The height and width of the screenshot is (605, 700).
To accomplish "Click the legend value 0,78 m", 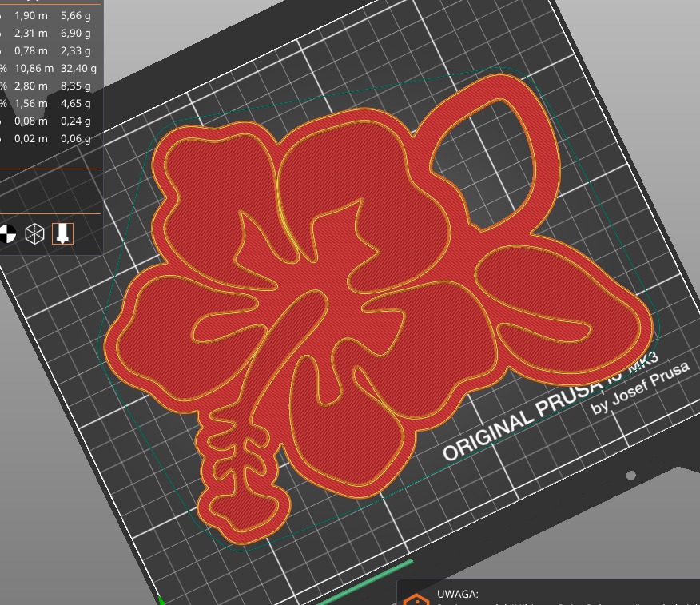I will (x=31, y=51).
